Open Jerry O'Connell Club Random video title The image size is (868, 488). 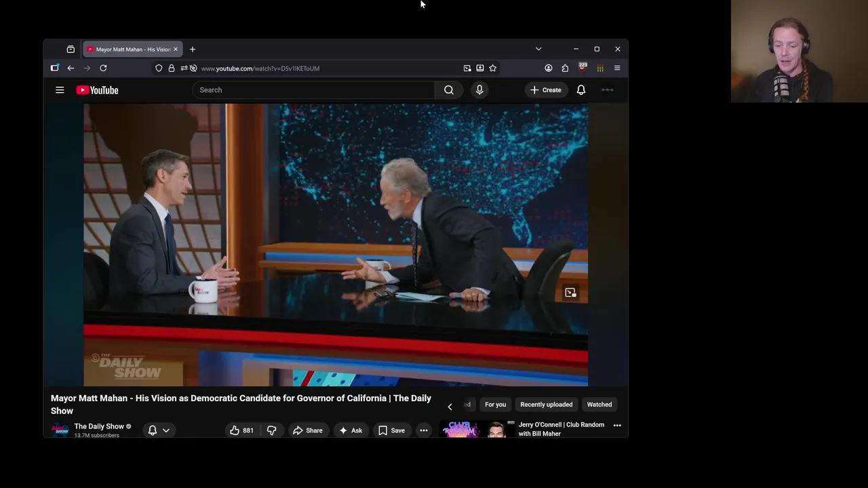click(561, 429)
